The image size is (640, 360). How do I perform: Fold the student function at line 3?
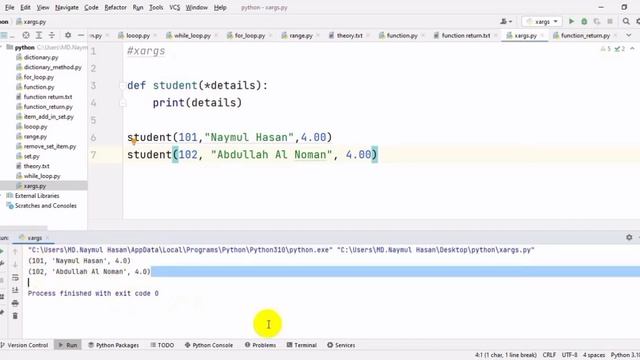tap(122, 86)
